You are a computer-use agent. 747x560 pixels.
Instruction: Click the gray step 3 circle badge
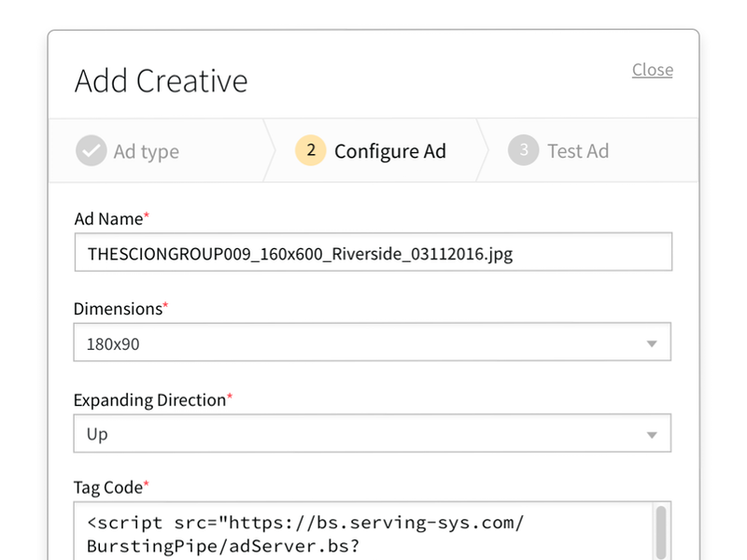524,150
